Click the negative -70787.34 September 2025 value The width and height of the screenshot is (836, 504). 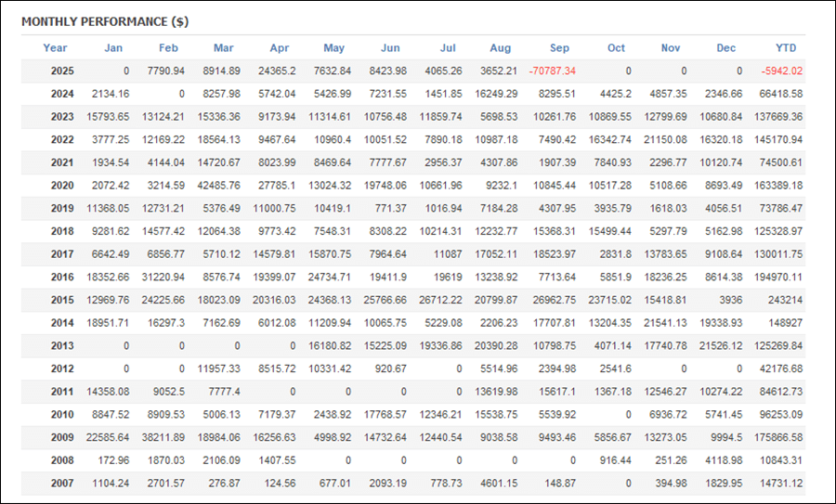click(552, 71)
